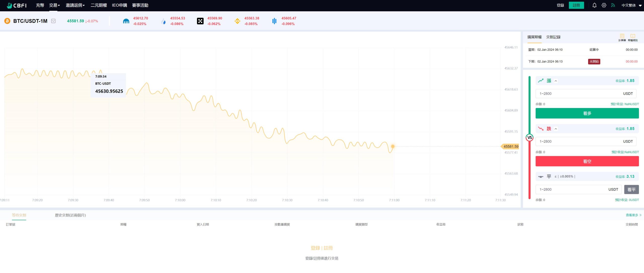The image size is (644, 273).
Task: Click the CBFI logo
Action: point(17,5)
